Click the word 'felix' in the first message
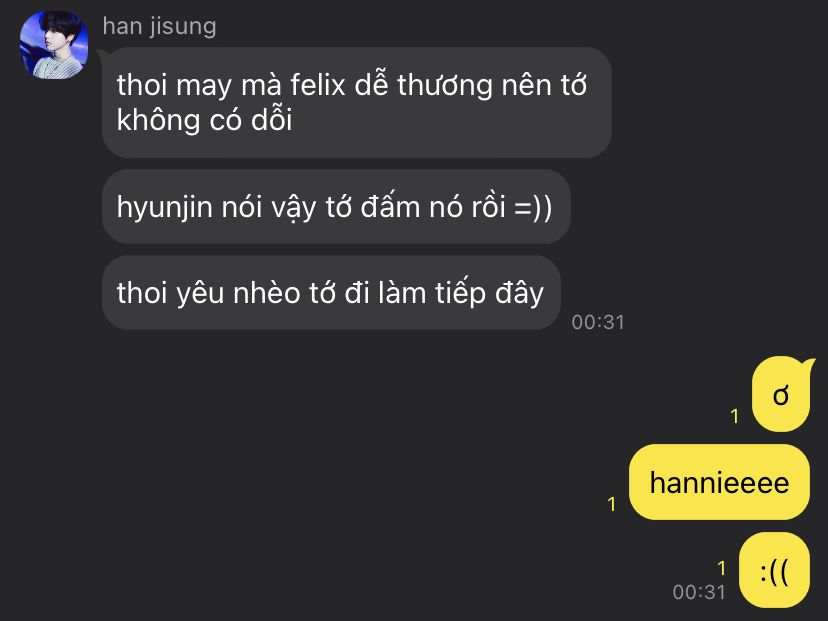This screenshot has width=828, height=621. pyautogui.click(x=318, y=84)
